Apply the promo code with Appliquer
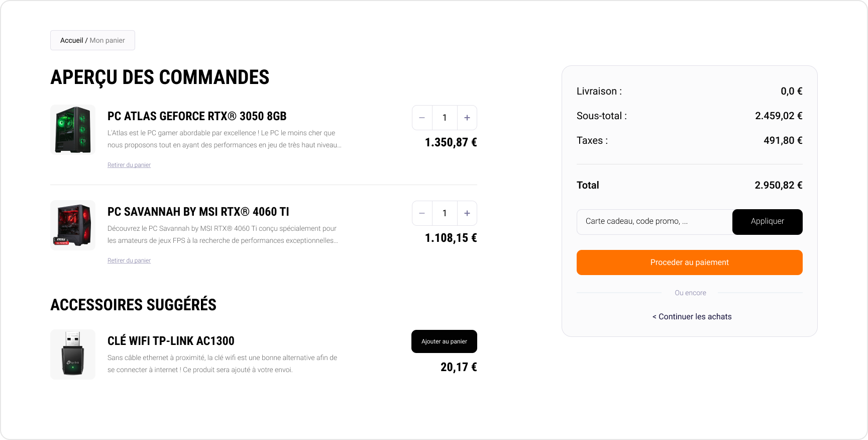Image resolution: width=868 pixels, height=440 pixels. click(767, 222)
